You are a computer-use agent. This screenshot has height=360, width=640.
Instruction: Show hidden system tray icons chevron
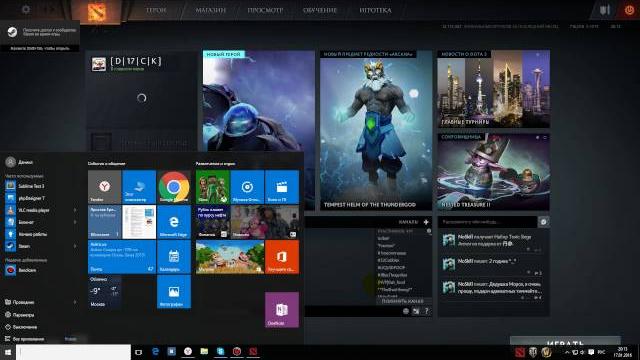coord(567,352)
